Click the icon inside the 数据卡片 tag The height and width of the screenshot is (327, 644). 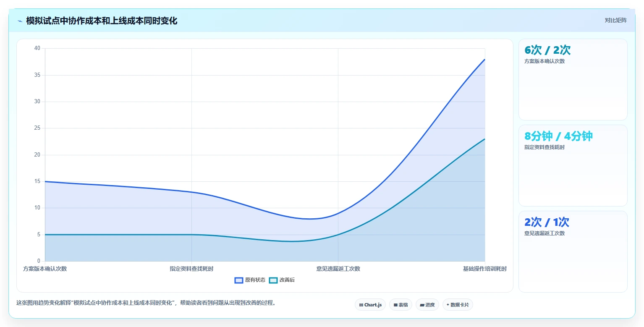448,305
